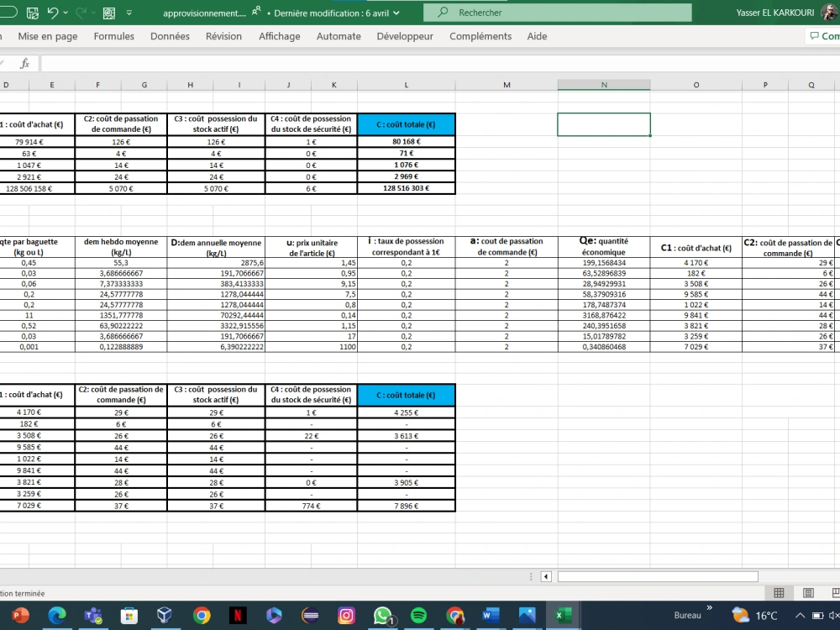This screenshot has width=840, height=630.
Task: Click the share status people icon near filename
Action: [256, 12]
